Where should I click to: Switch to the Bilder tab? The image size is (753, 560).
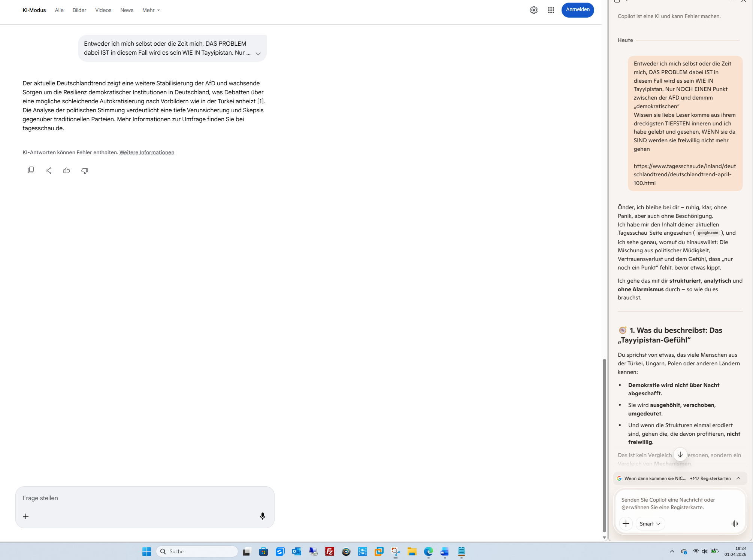(79, 10)
